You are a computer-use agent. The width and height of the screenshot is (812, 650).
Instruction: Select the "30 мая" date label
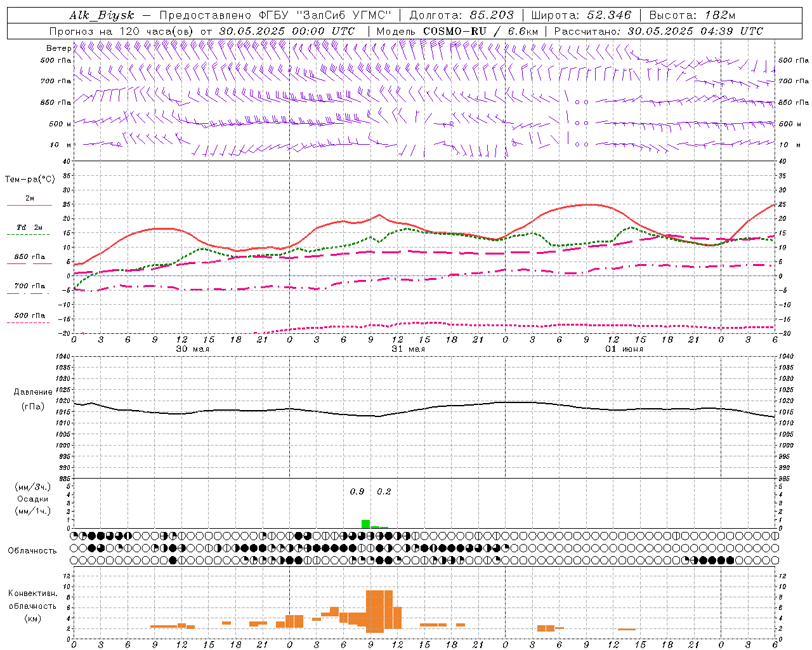tap(192, 349)
